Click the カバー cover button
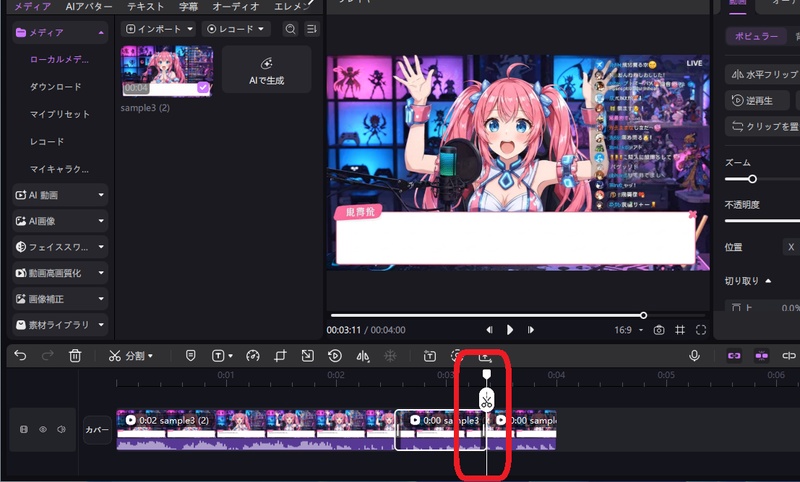This screenshot has width=800, height=482. pos(97,430)
